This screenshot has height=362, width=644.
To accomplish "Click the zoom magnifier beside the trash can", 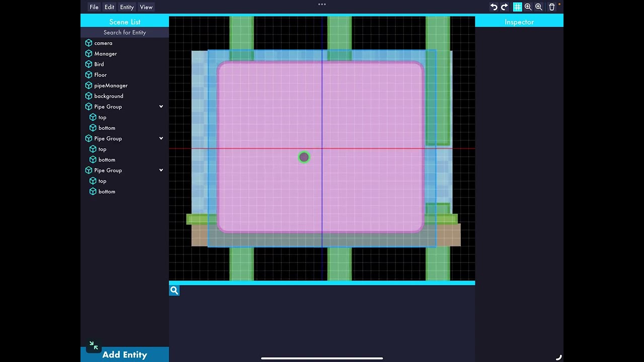I will [x=538, y=7].
